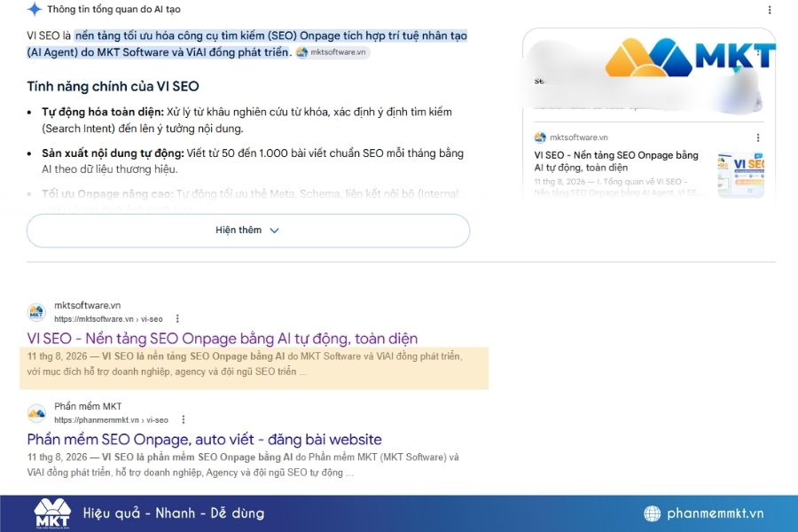Click the highlighted snippet of the mktsoftware.vn result
This screenshot has width=798, height=532.
click(254, 368)
